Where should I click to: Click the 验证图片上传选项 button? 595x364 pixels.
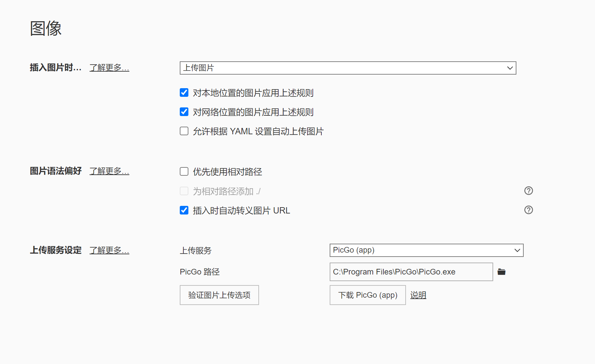pyautogui.click(x=219, y=295)
